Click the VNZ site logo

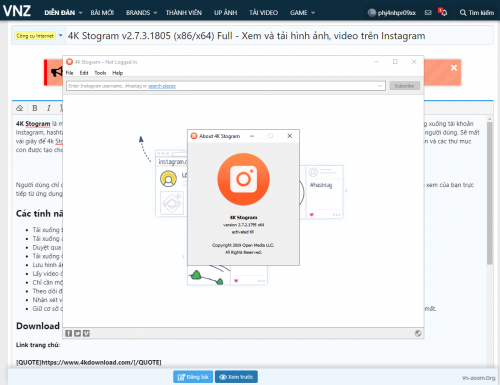tap(17, 10)
